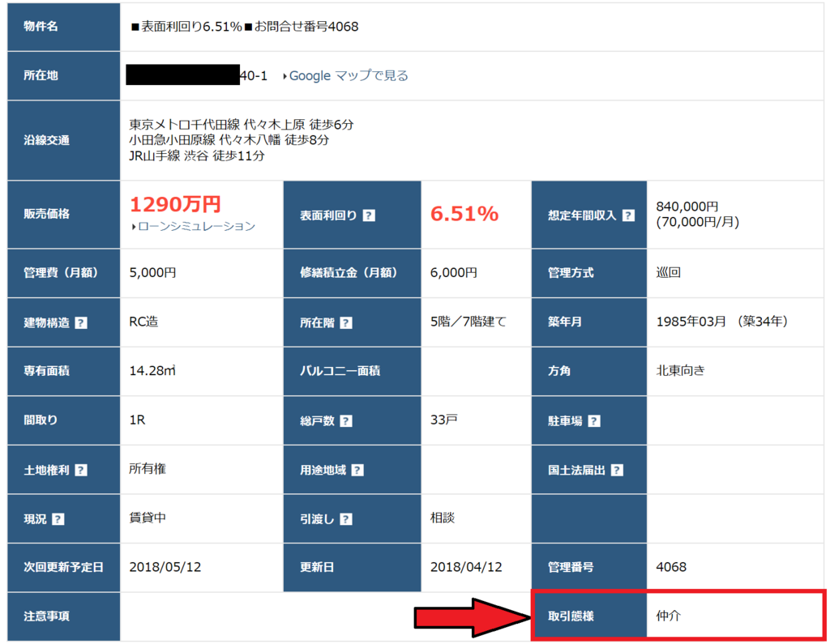Show help for 用途地域
Viewport: 830px width, 644px height.
pyautogui.click(x=357, y=470)
